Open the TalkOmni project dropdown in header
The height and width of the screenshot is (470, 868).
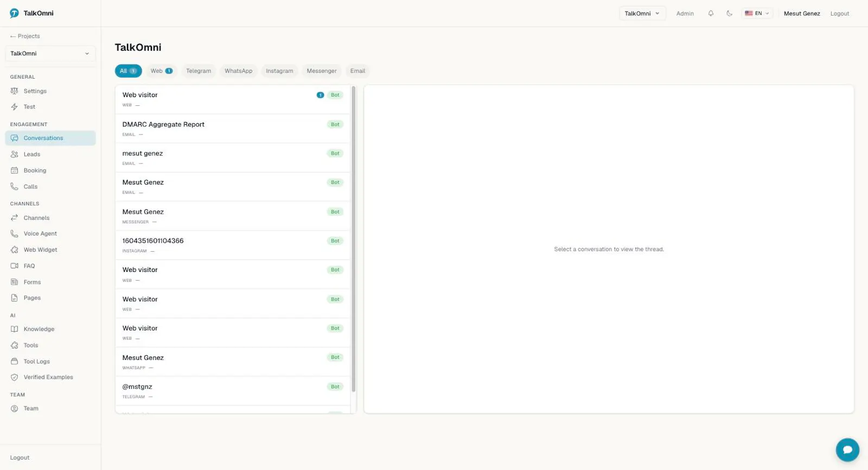pos(642,14)
